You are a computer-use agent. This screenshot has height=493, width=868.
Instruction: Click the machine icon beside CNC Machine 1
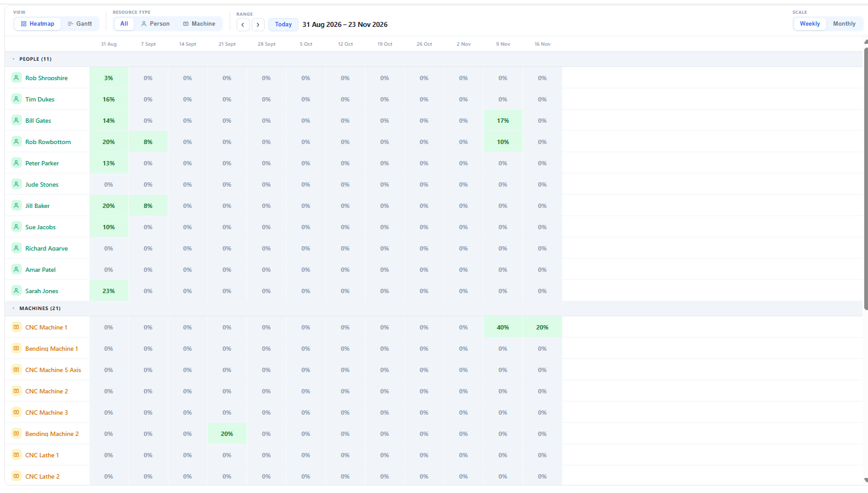(16, 327)
